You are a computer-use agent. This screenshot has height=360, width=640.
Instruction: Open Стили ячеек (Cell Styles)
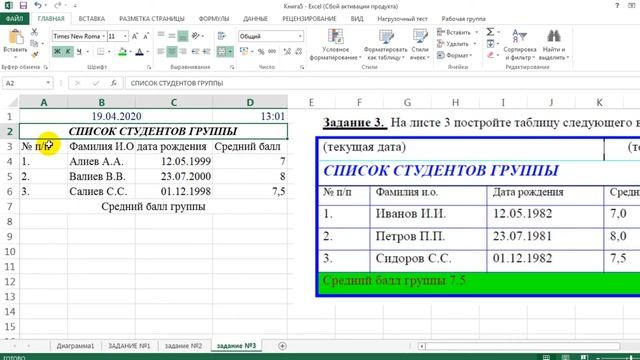[x=420, y=45]
